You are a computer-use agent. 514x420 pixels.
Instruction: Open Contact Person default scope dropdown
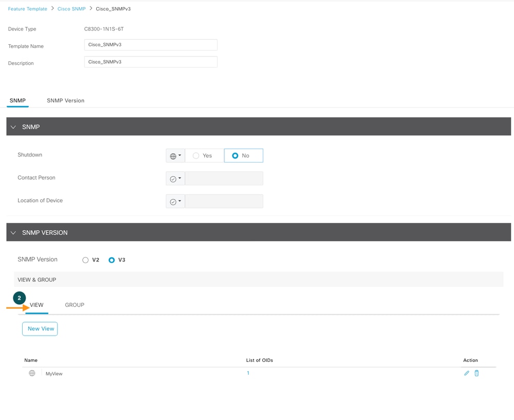(x=175, y=179)
